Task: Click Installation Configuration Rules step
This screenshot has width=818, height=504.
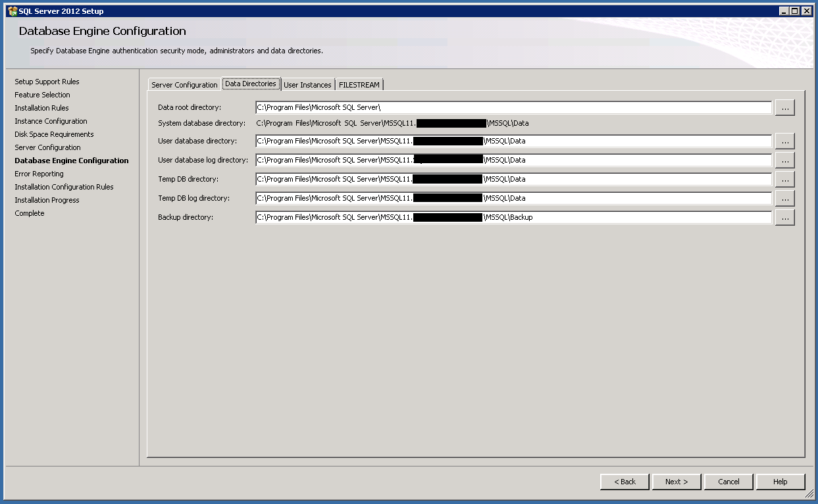Action: (64, 187)
